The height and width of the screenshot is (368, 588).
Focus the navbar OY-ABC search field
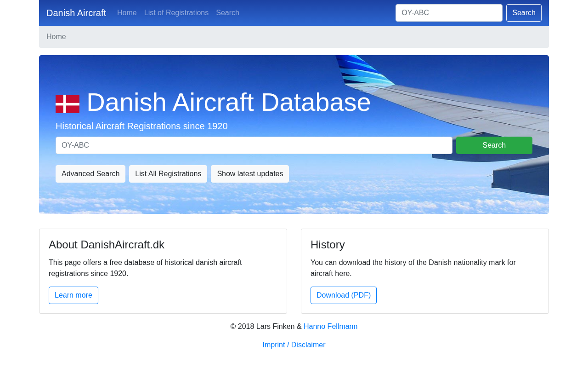(x=449, y=13)
